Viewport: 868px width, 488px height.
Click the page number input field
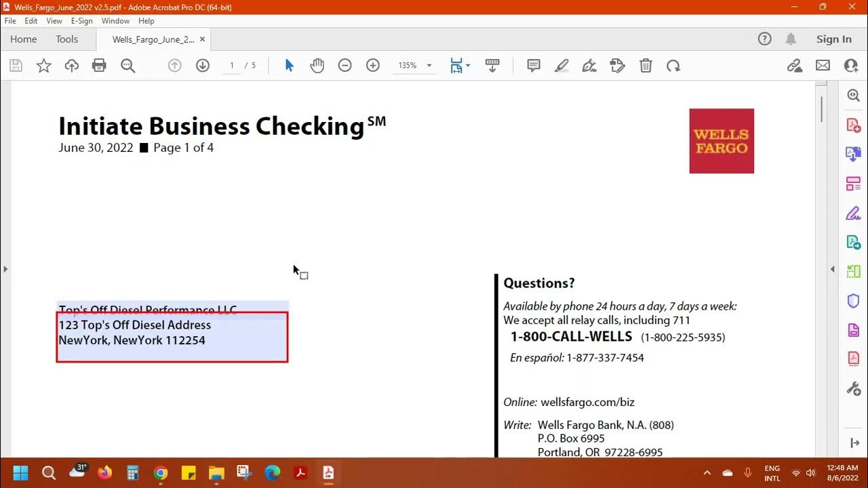click(x=232, y=66)
